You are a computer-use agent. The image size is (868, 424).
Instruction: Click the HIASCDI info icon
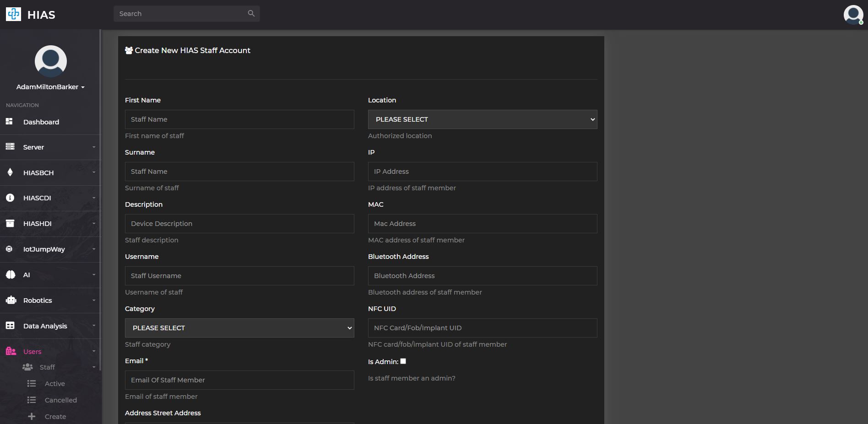[x=10, y=198]
